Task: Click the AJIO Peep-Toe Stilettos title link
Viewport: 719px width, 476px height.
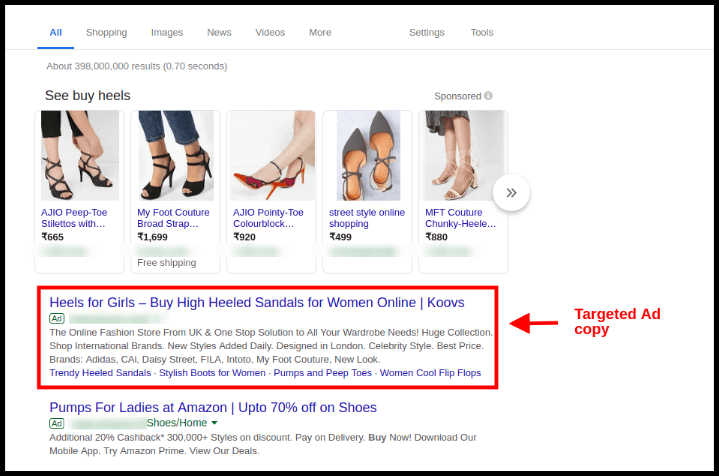Action: (x=74, y=218)
